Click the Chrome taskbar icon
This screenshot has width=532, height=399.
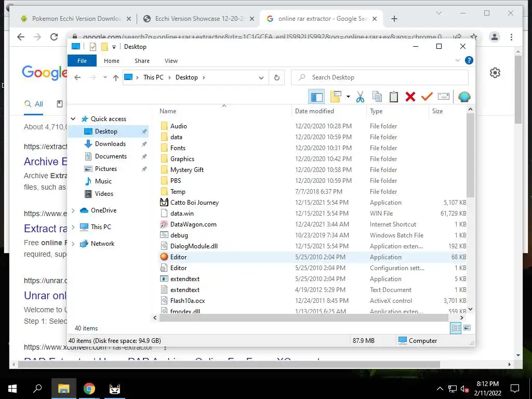[x=89, y=389]
